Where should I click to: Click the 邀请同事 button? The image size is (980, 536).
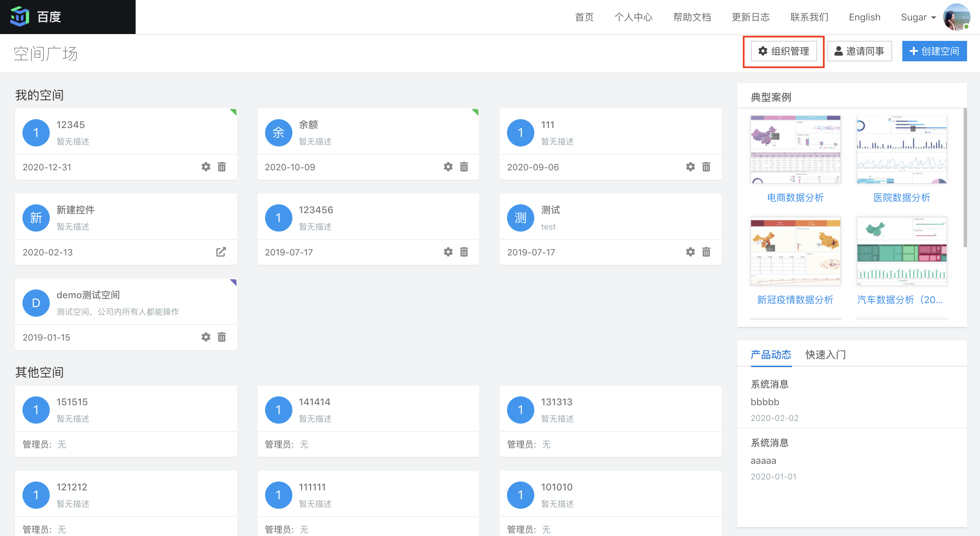coord(859,51)
